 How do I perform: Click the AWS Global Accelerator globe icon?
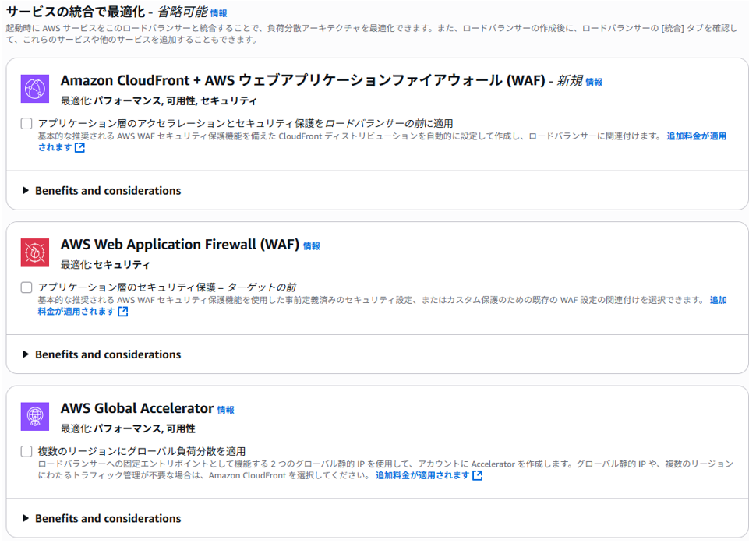click(x=35, y=416)
